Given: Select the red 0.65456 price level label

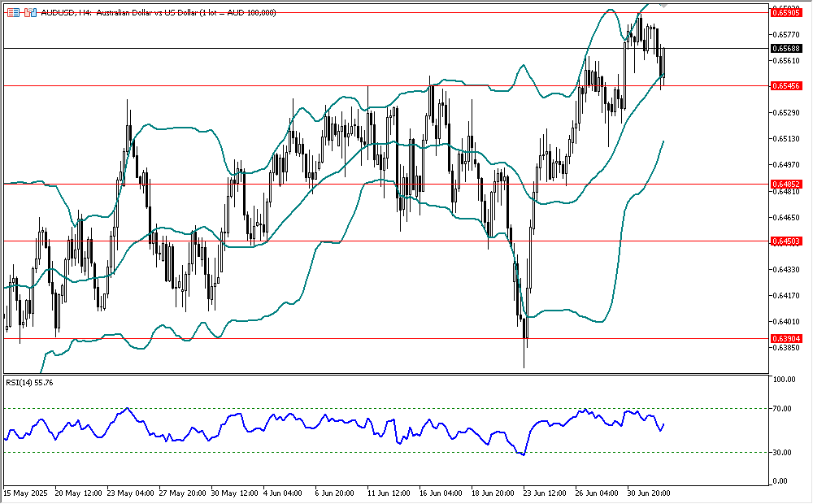Looking at the screenshot, I should pyautogui.click(x=786, y=85).
